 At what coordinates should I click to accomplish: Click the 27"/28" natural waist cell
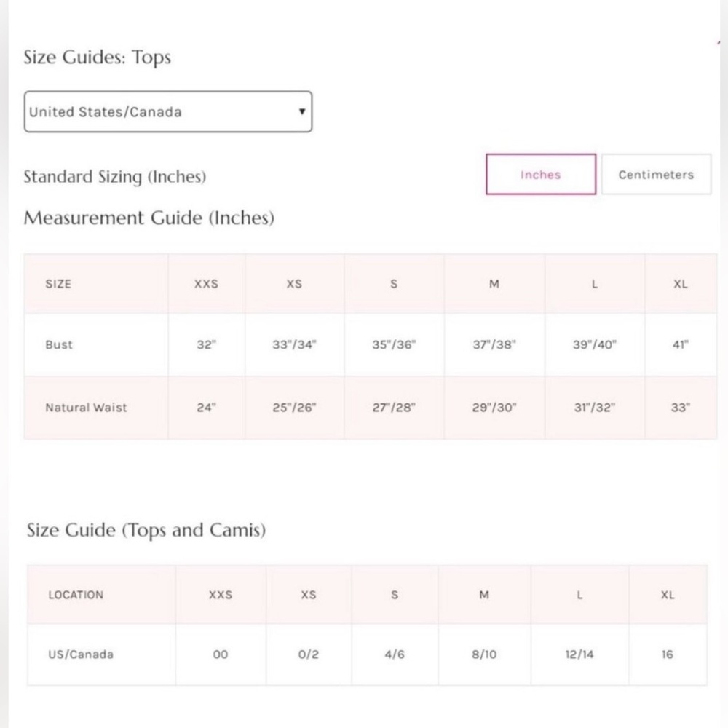[x=394, y=408]
